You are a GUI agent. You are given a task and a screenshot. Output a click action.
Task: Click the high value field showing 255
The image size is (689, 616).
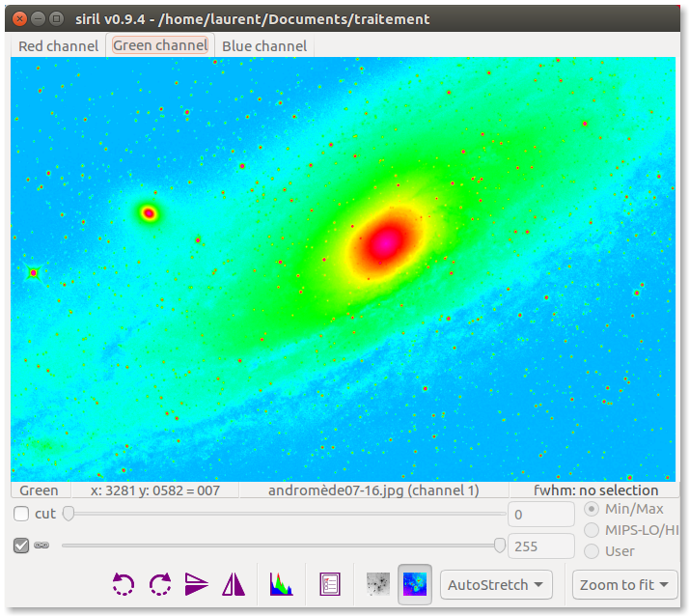click(541, 546)
